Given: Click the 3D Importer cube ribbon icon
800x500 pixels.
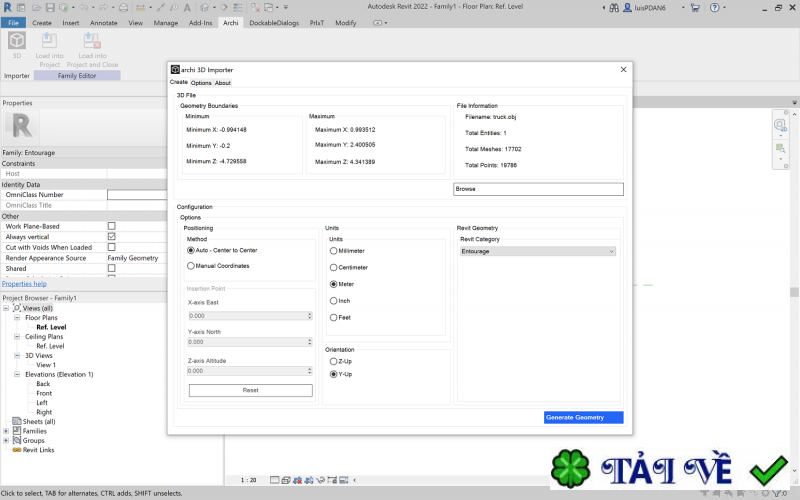Looking at the screenshot, I should pyautogui.click(x=17, y=40).
